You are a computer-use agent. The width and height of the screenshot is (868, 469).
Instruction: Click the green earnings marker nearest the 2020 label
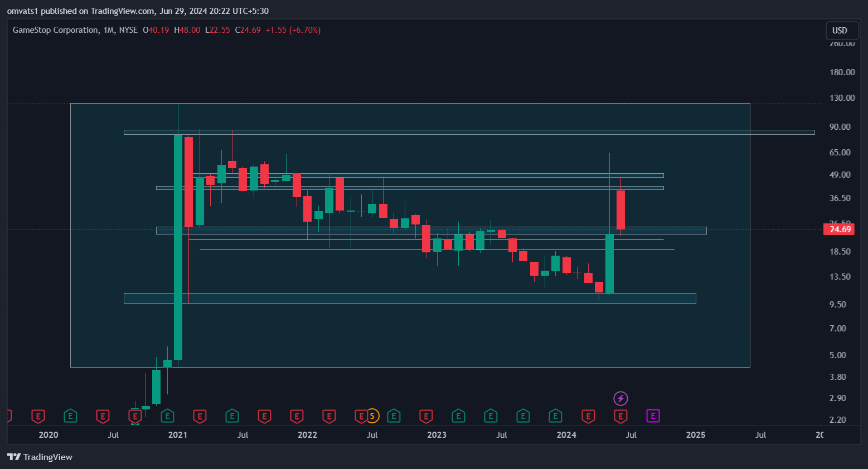(70, 416)
